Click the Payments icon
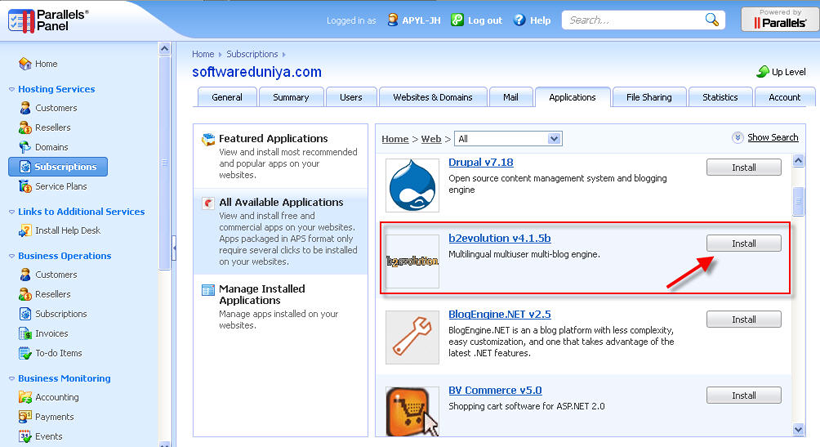The width and height of the screenshot is (820, 447). click(x=25, y=417)
